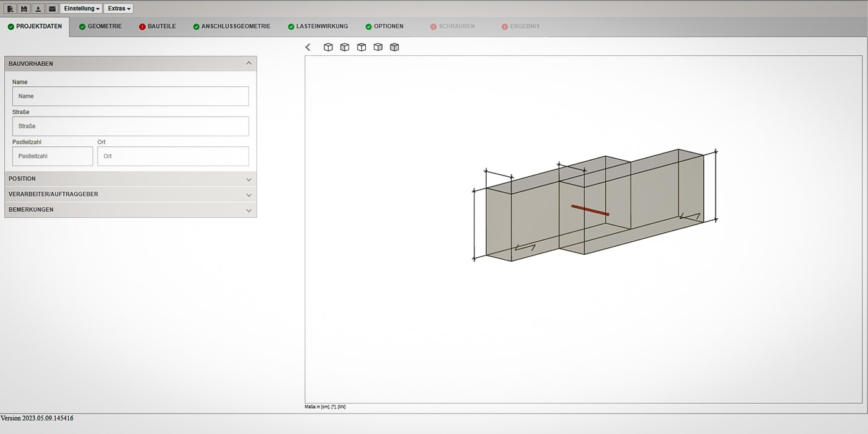Click the red status icon on BAUTEILE
868x434 pixels.
coord(142,26)
